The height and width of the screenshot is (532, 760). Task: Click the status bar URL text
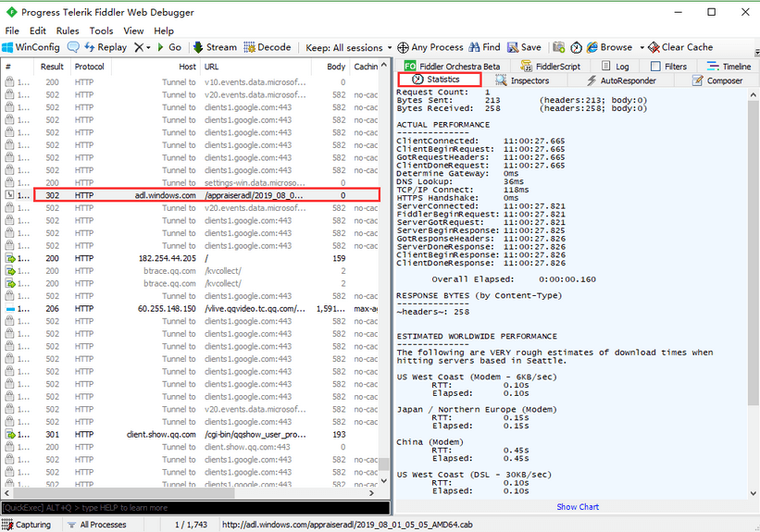347,525
